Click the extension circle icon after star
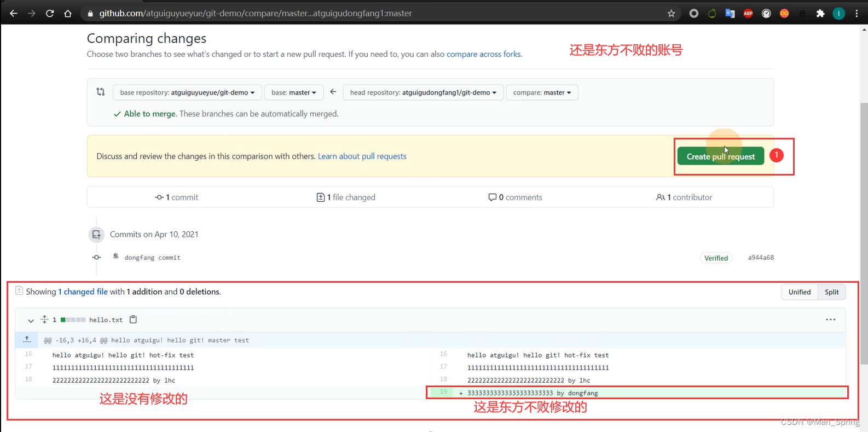Screen dimensions: 868x432 694,14
